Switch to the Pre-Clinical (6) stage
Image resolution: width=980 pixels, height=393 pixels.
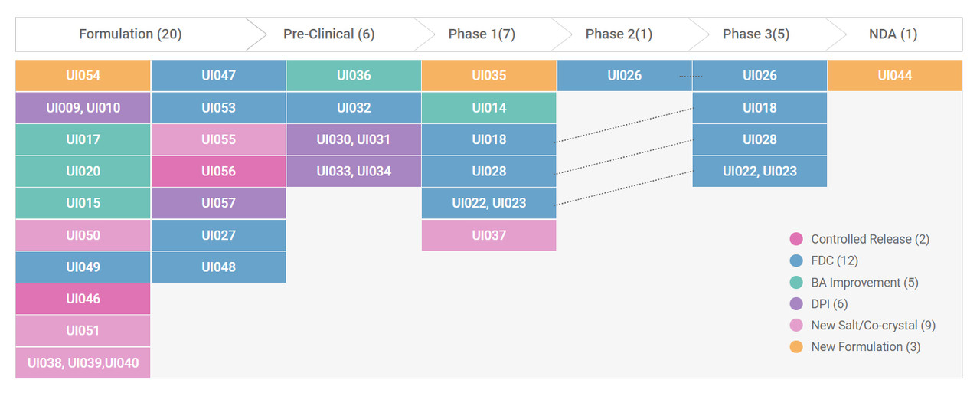[328, 34]
